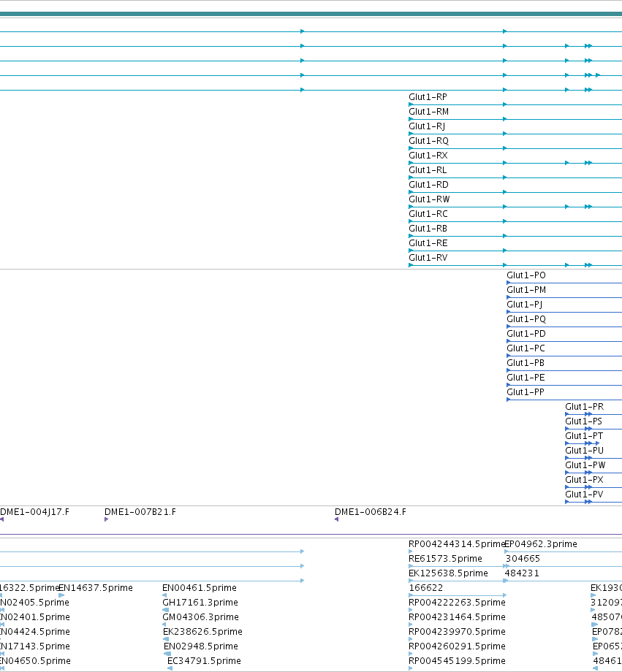Image resolution: width=622 pixels, height=672 pixels.
Task: Click the DME1-007B21.F purple direction arrow
Action: 107,519
